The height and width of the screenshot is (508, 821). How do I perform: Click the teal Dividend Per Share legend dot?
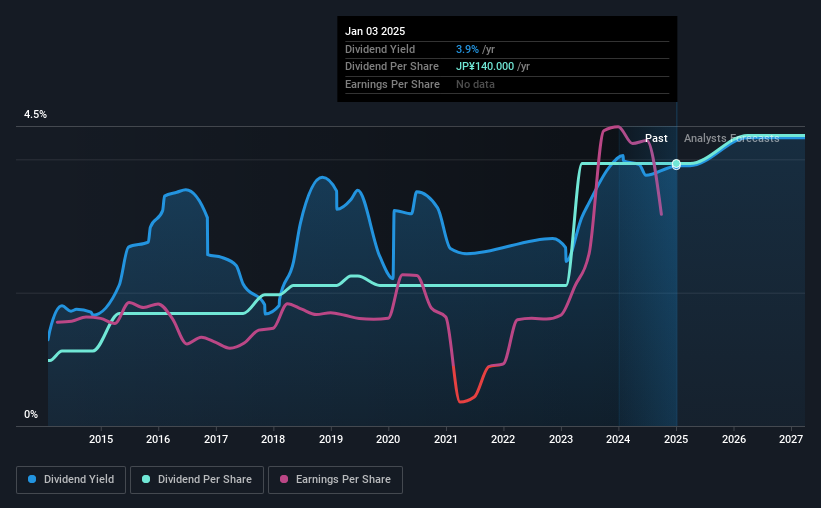coord(146,479)
